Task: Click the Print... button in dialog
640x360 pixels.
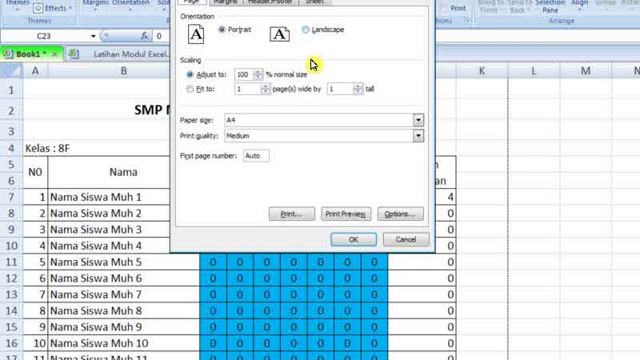Action: tap(291, 214)
